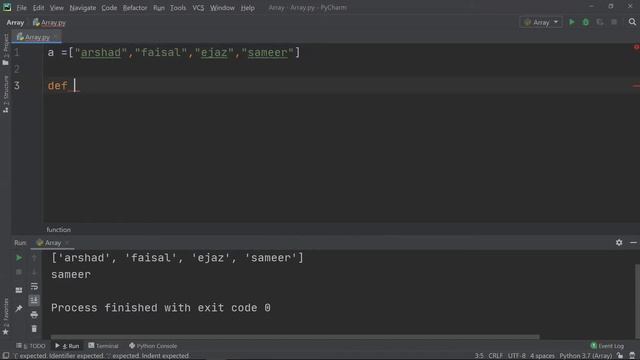Click the tool window toggle icon bottom-left
The height and width of the screenshot is (360, 640).
point(6,356)
